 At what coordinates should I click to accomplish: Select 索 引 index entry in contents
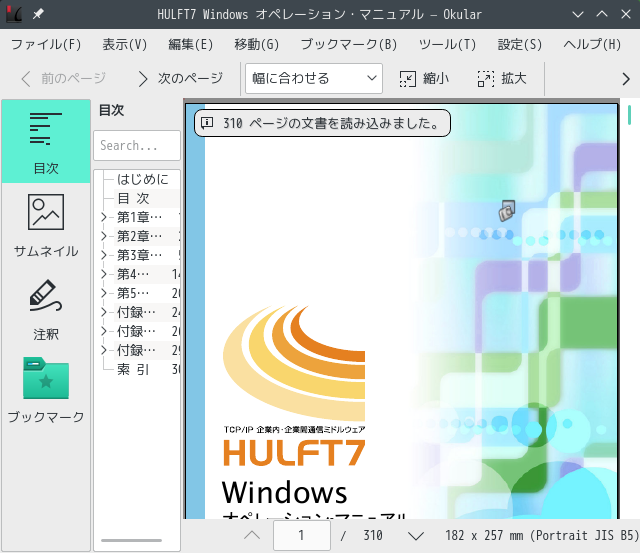pyautogui.click(x=133, y=369)
